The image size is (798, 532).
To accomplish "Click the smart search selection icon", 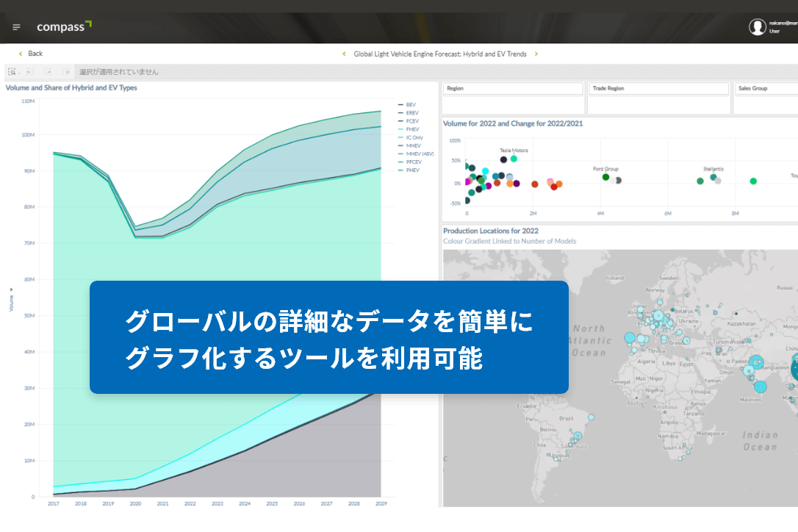I will click(12, 72).
